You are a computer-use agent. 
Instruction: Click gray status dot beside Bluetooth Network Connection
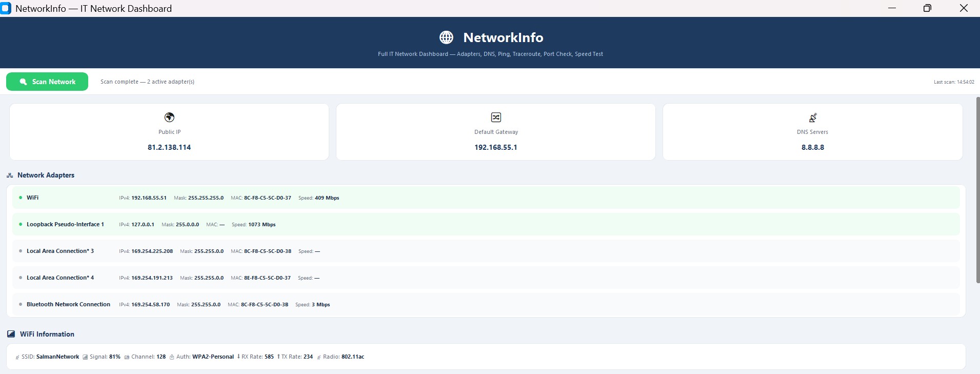tap(21, 304)
